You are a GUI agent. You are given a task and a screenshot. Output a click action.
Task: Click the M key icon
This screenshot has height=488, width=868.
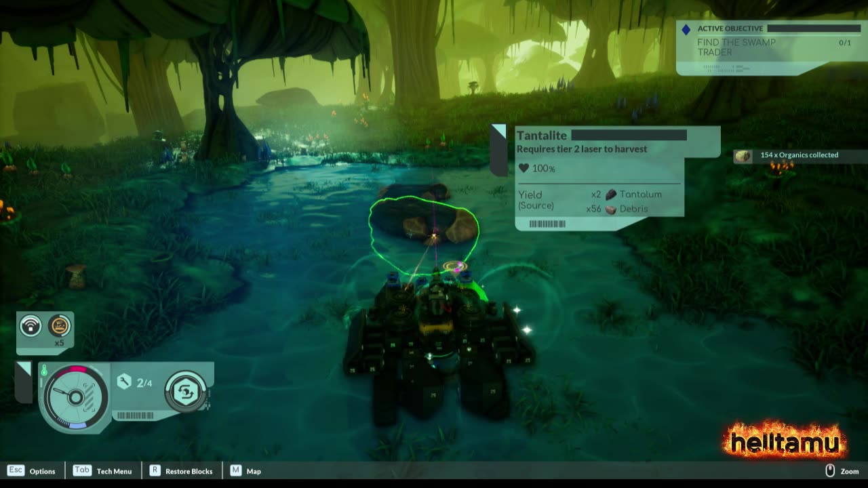coord(236,470)
